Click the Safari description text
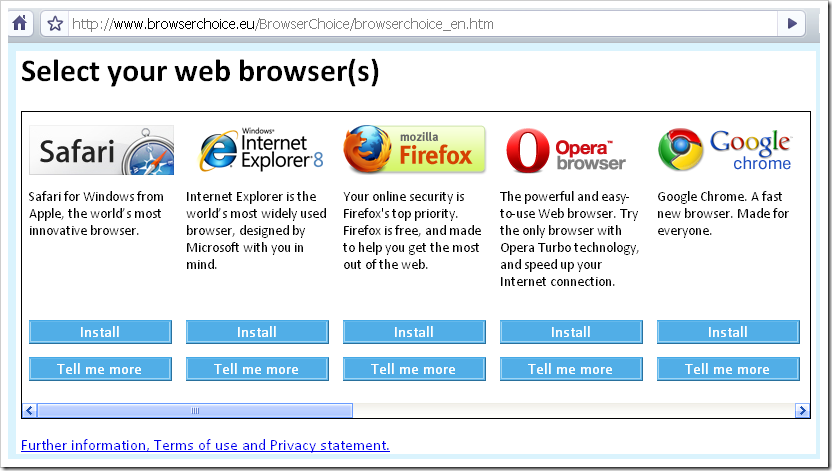 (96, 213)
